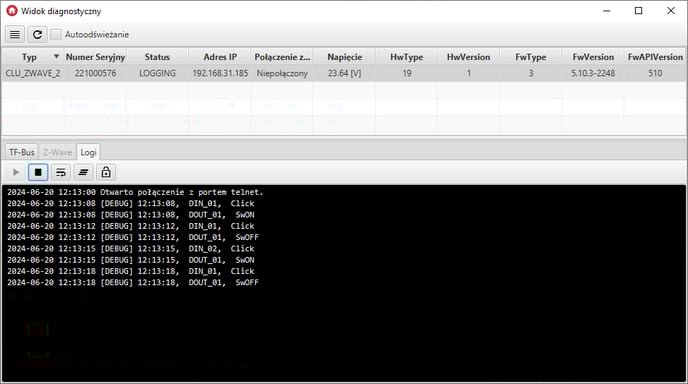Click the HwType column header
The width and height of the screenshot is (688, 384).
pyautogui.click(x=406, y=57)
